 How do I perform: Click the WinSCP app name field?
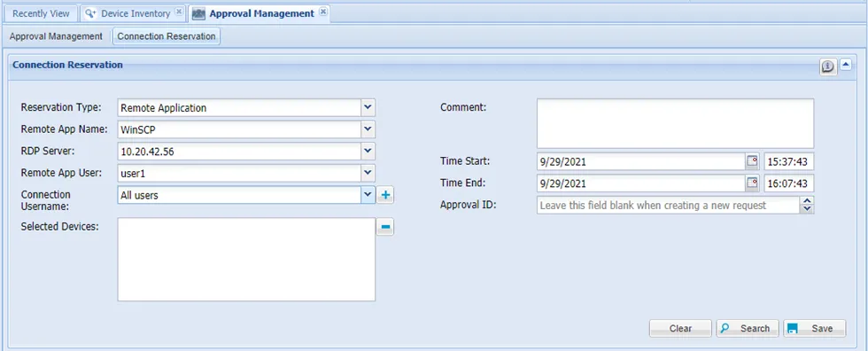239,129
